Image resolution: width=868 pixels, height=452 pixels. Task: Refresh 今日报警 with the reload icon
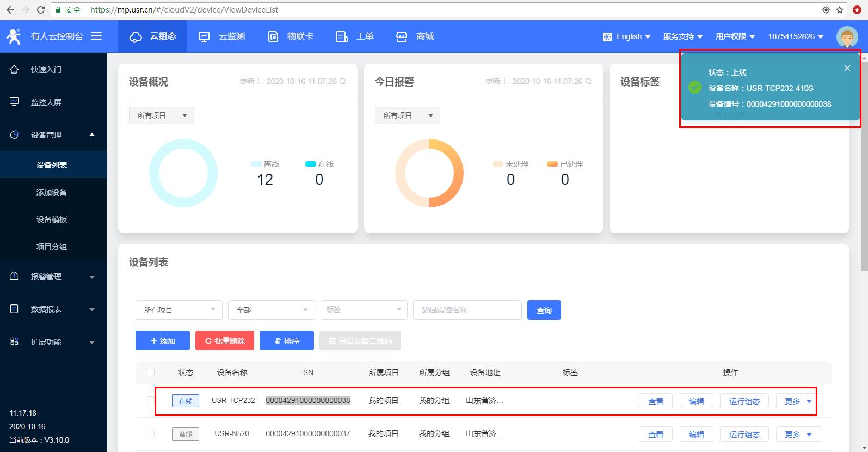[x=588, y=81]
